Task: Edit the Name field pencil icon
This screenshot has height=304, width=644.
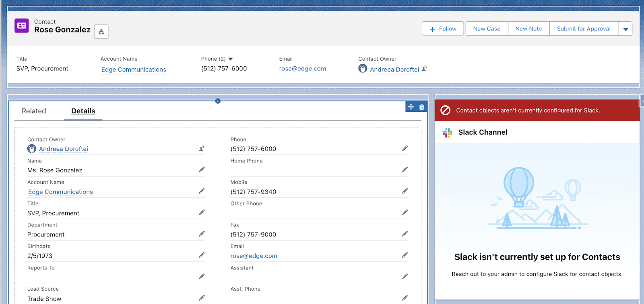Action: (202, 170)
